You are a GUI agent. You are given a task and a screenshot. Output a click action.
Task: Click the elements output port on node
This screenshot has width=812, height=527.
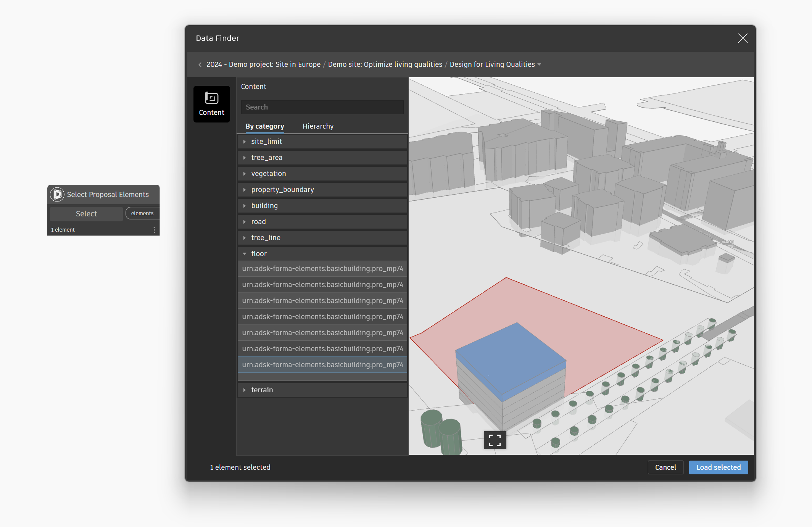coord(142,213)
